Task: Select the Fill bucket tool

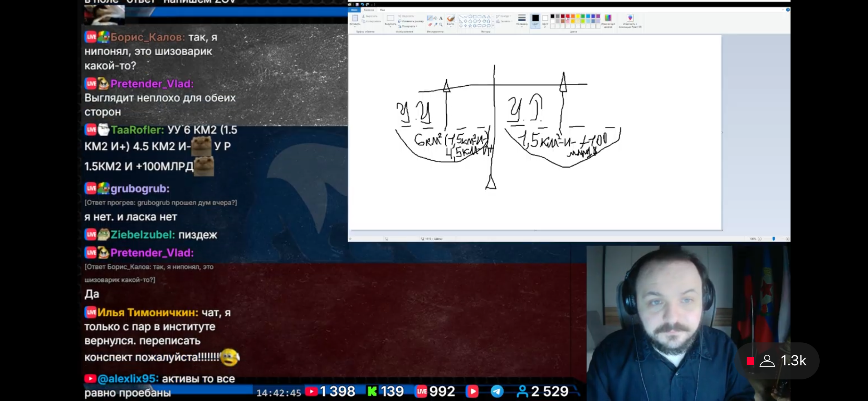Action: [435, 18]
